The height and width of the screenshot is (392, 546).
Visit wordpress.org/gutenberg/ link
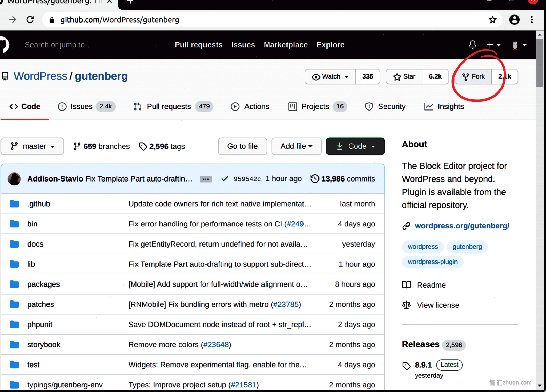462,226
